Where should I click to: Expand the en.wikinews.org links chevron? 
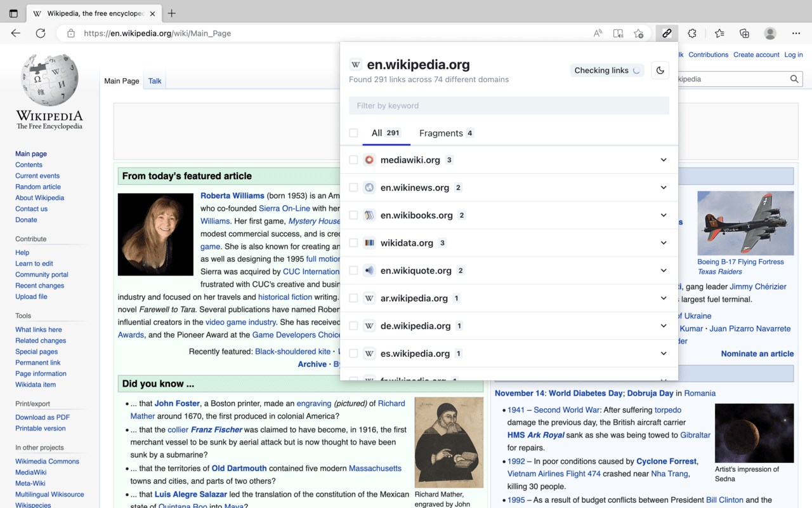664,187
